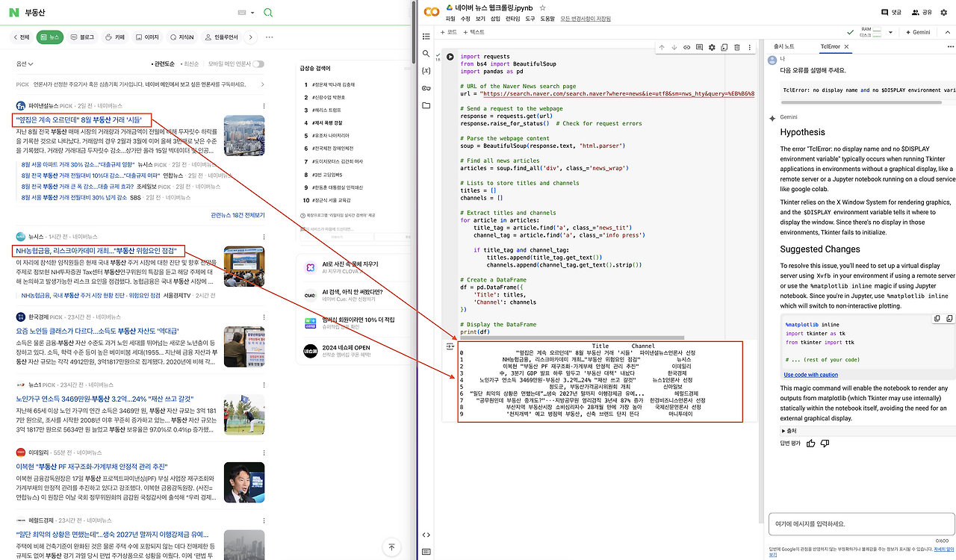Image resolution: width=956 pixels, height=560 pixels.
Task: Select the 블로그 search tab
Action: (x=82, y=37)
